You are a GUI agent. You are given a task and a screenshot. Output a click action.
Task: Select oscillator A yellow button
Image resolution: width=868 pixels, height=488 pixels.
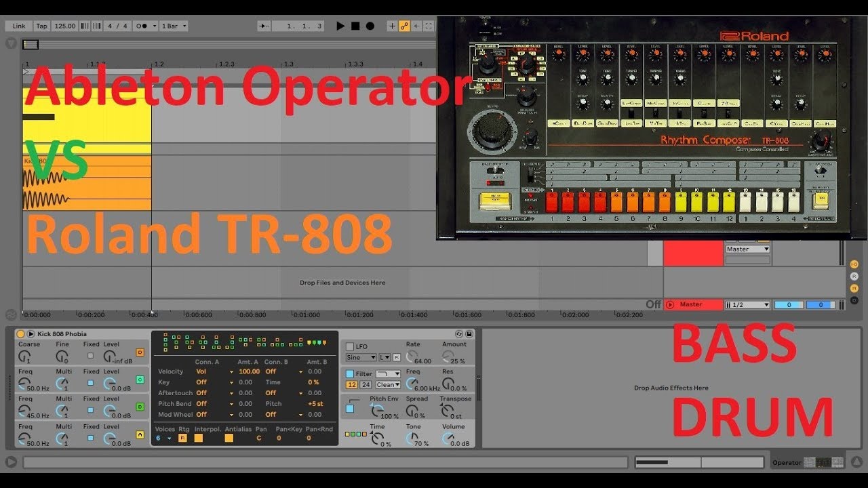coord(140,434)
